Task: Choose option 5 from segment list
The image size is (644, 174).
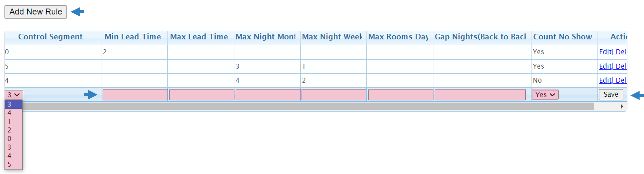Action: [13, 164]
